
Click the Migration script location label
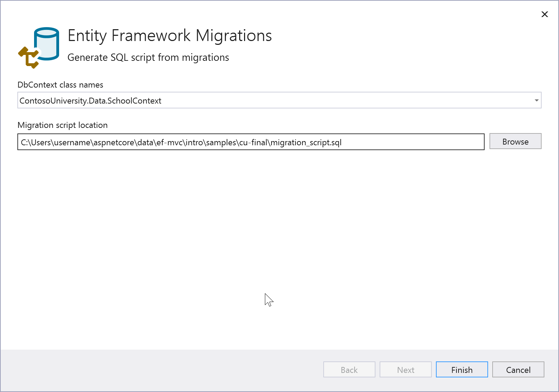tap(63, 125)
